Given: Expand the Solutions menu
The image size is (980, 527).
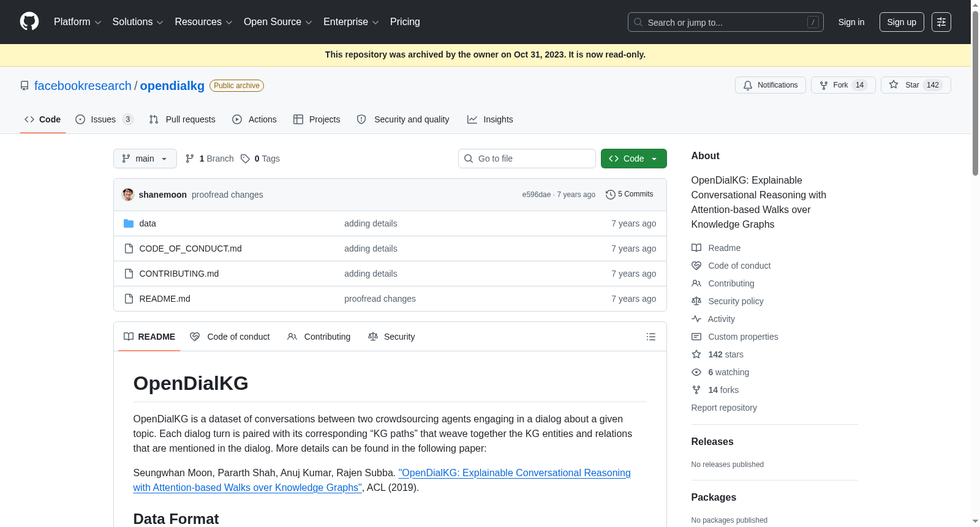Looking at the screenshot, I should click(138, 22).
